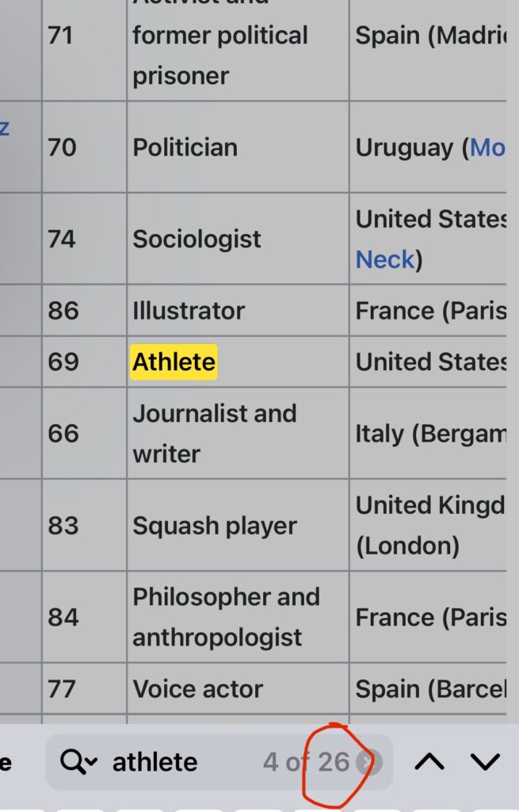This screenshot has height=812, width=519.
Task: Click the "Journalist and writer" cell
Action: click(x=214, y=433)
